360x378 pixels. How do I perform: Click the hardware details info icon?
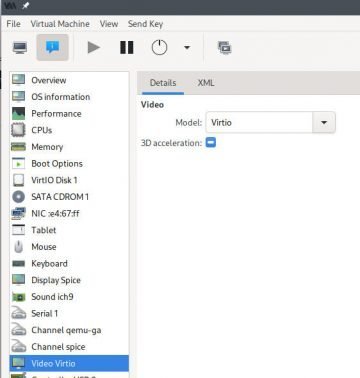(53, 47)
